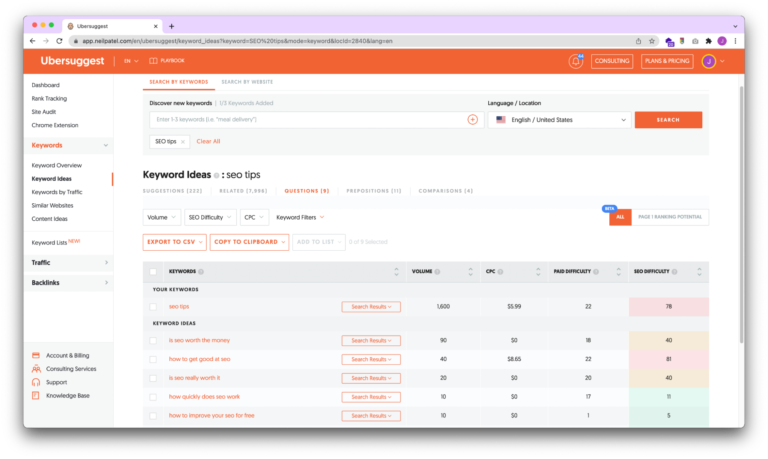
Task: Collapse the Keywords sidebar section
Action: (x=69, y=145)
